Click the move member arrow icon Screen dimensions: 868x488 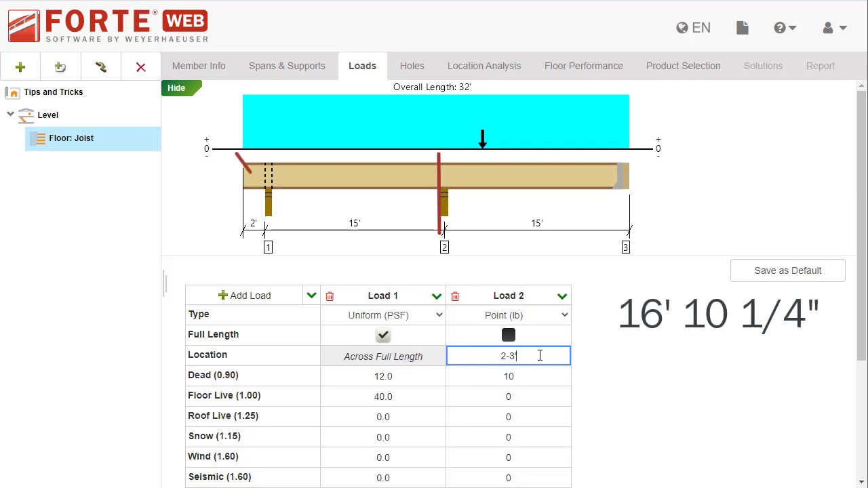tap(100, 67)
